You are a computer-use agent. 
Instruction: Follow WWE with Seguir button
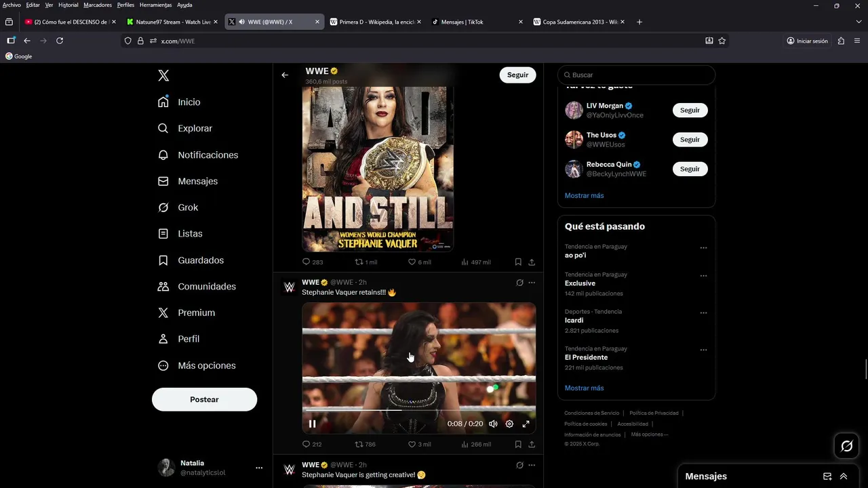517,75
